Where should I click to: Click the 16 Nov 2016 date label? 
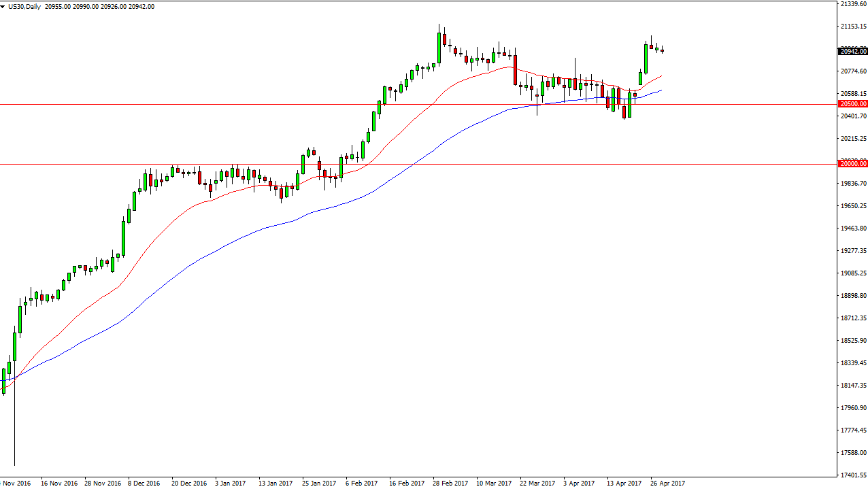[60, 484]
